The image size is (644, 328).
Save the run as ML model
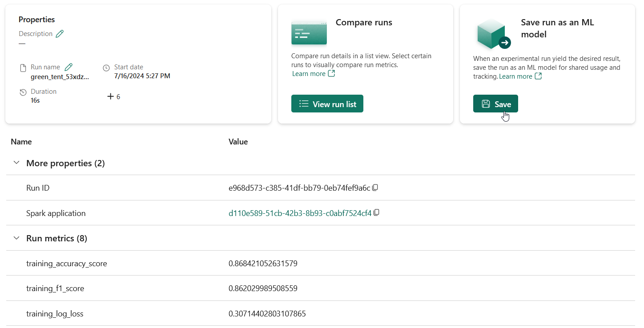pos(495,104)
